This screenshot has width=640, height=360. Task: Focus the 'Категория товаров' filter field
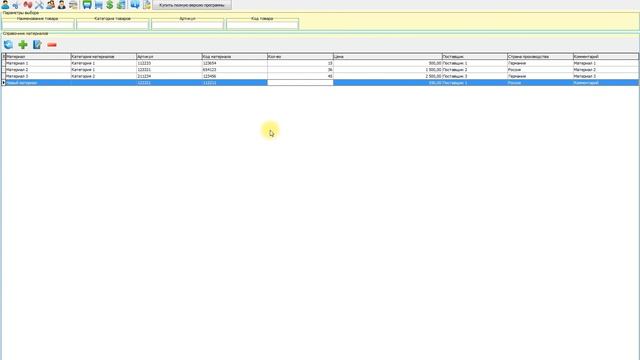[113, 25]
